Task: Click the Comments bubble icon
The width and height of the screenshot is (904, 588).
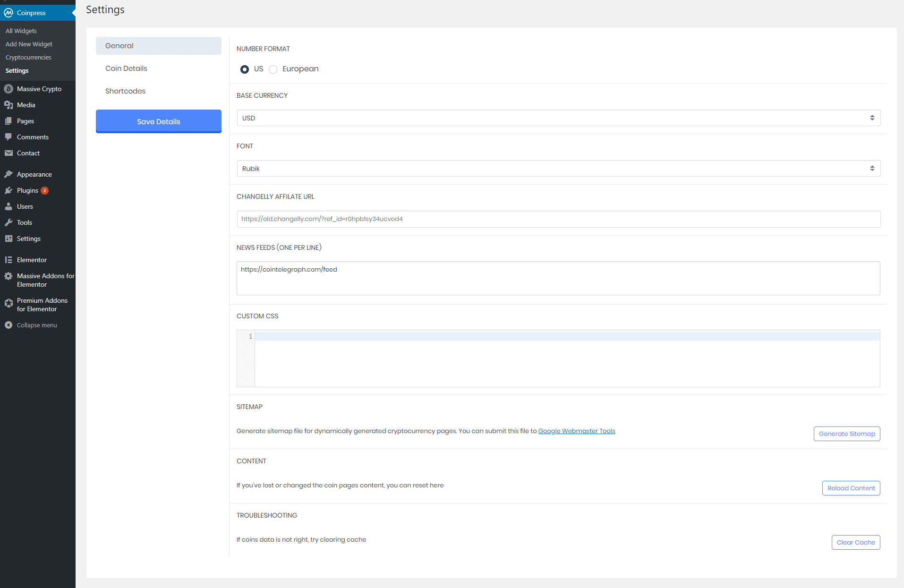Action: [x=9, y=137]
